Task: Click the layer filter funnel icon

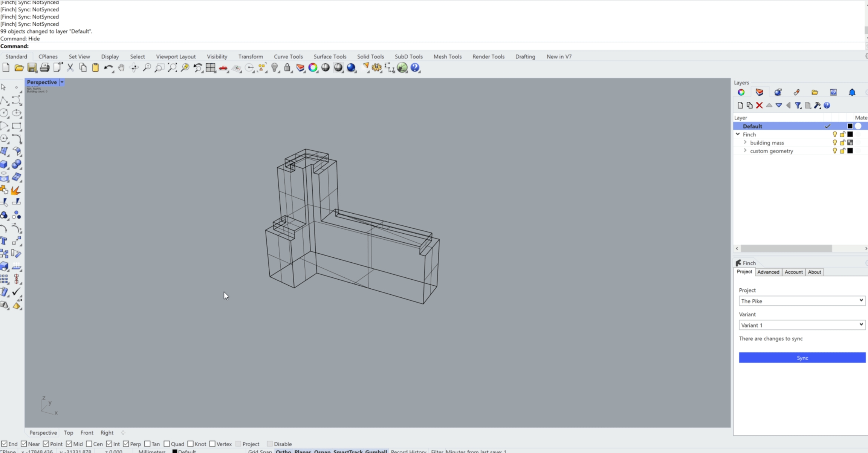Action: point(798,106)
